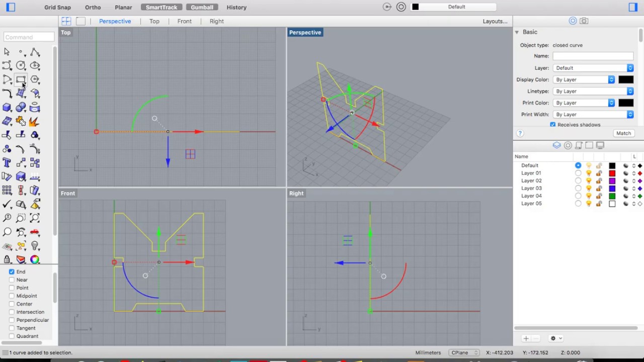The height and width of the screenshot is (362, 644).
Task: Collapse the Basic section triangle
Action: coord(517,32)
